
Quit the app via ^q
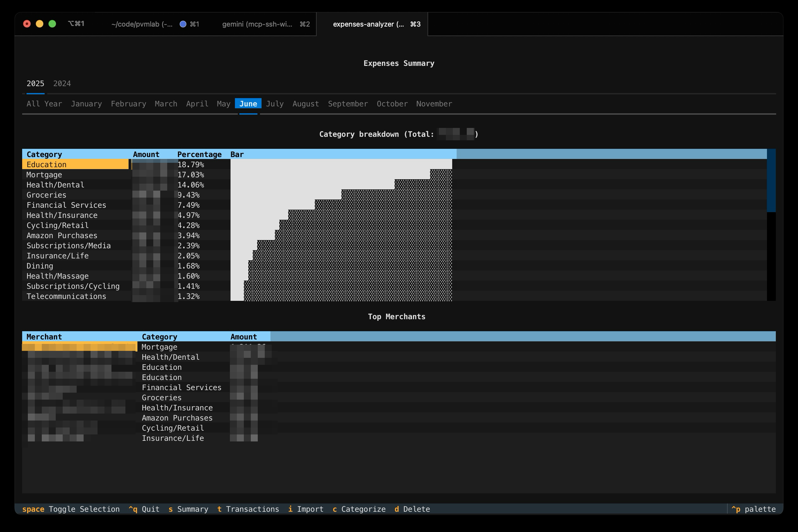coord(143,509)
